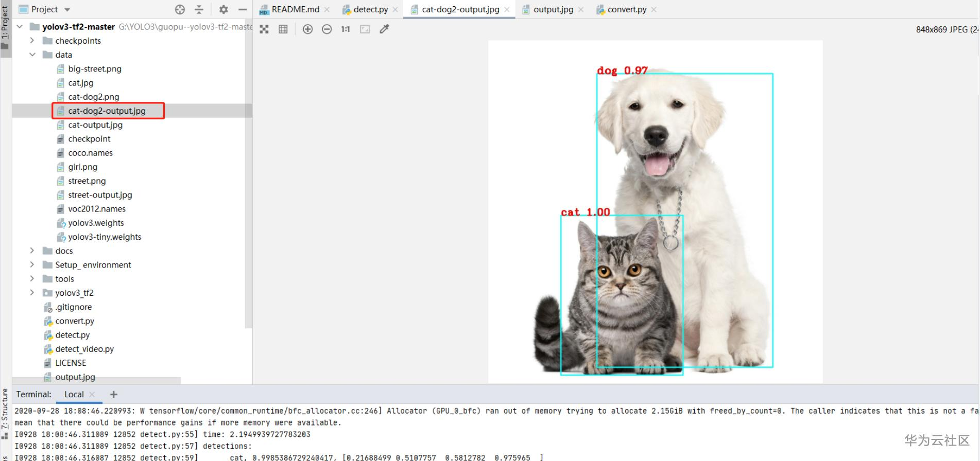
Task: Switch to the output.jpg tab
Action: pos(553,9)
